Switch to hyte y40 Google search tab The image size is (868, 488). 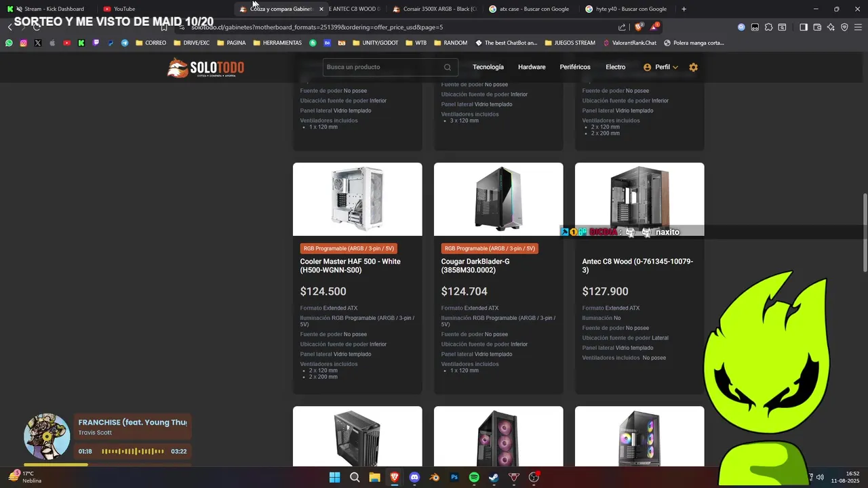(x=627, y=9)
